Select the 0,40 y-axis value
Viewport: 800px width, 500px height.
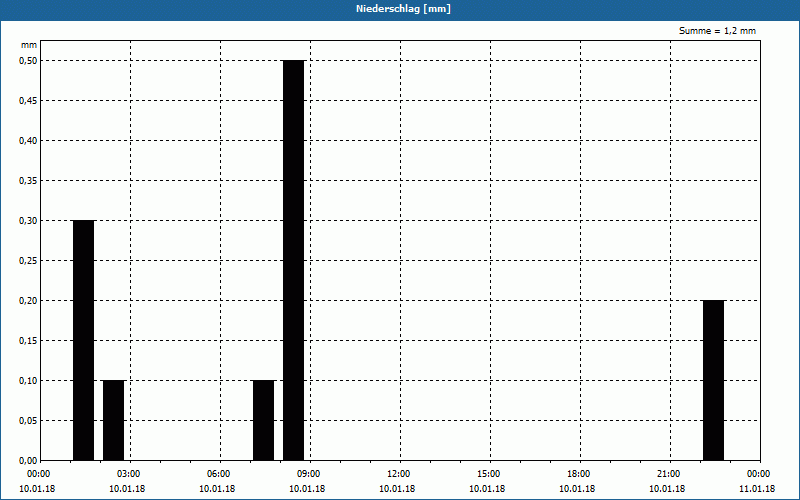click(28, 141)
